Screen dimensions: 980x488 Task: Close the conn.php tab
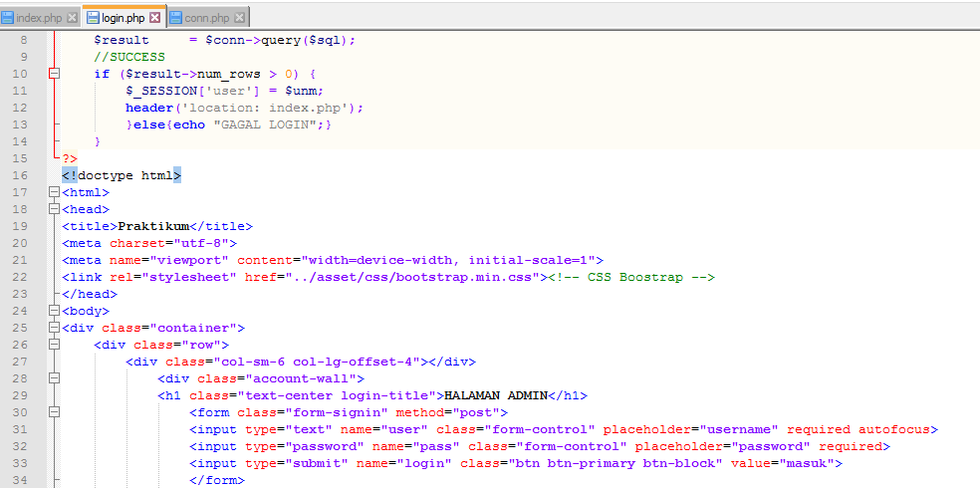[x=239, y=18]
